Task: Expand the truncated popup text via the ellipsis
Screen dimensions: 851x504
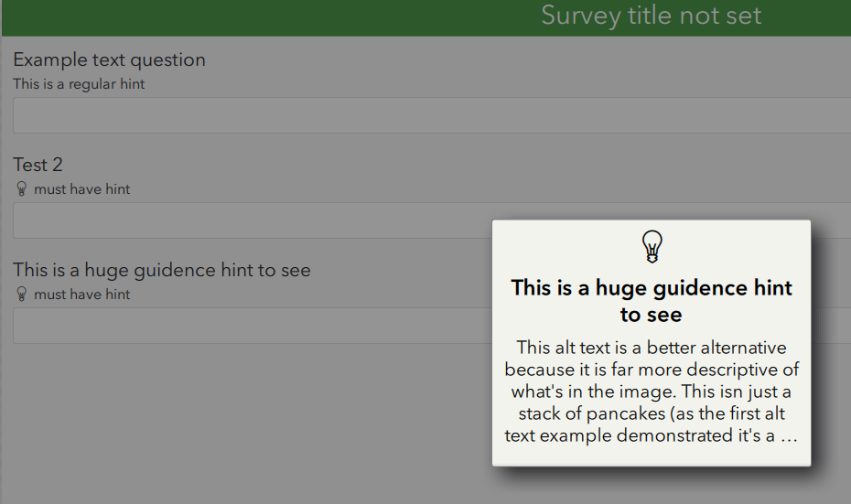Action: 789,436
